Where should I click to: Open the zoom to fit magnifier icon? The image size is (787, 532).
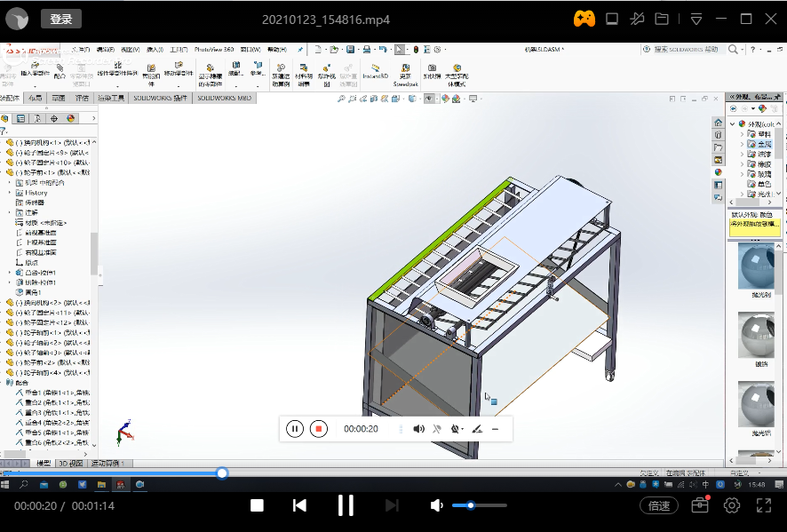coord(341,99)
